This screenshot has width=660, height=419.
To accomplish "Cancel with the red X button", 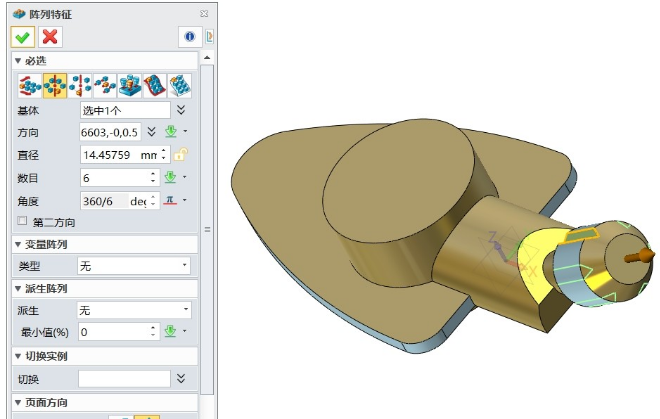I will [50, 37].
